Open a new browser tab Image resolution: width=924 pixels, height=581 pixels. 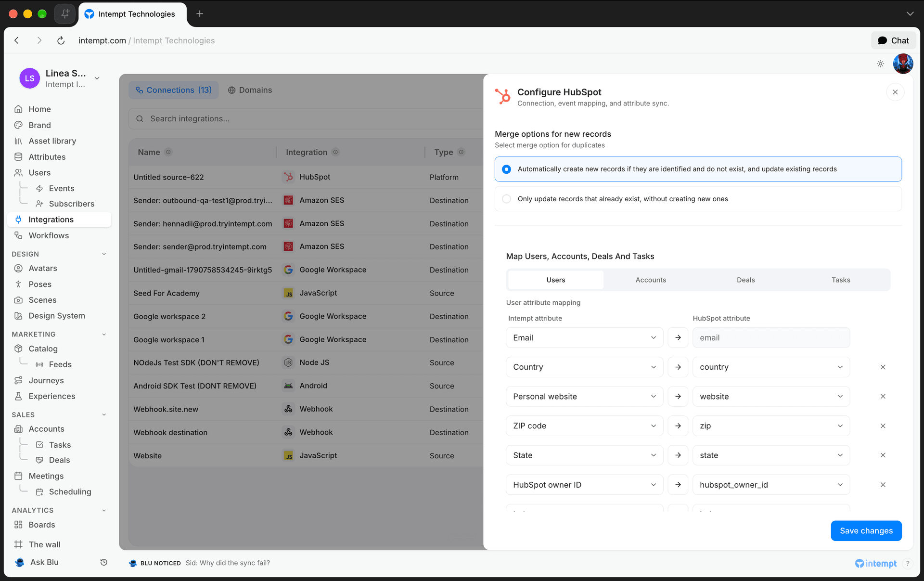pyautogui.click(x=200, y=14)
